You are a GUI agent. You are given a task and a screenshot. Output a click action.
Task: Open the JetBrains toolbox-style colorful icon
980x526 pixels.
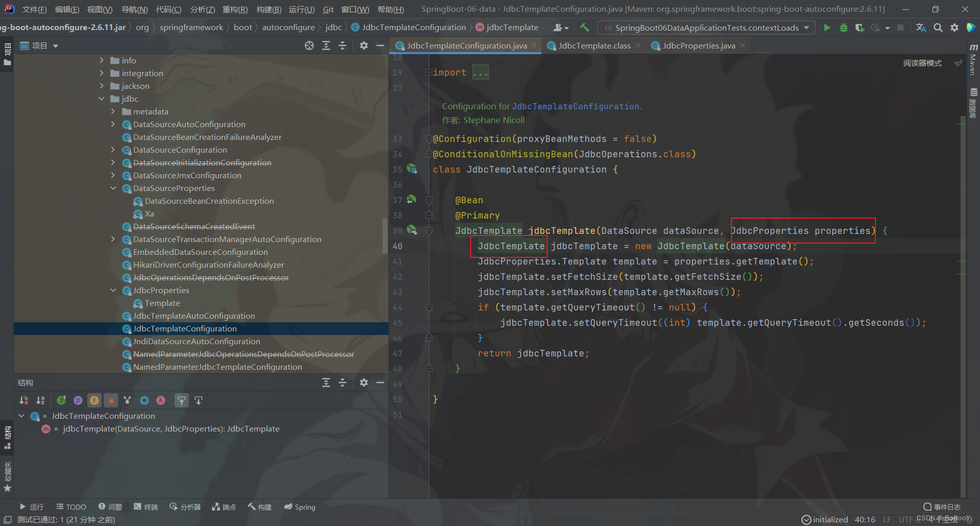point(971,28)
